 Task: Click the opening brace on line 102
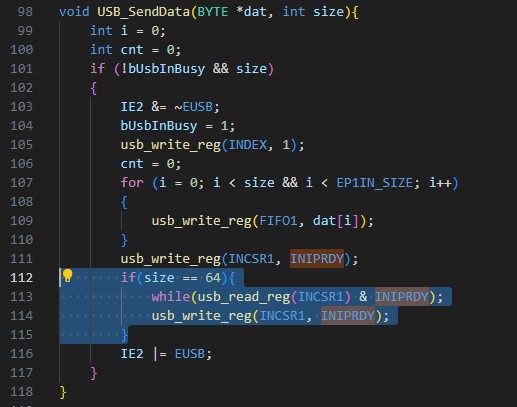click(94, 88)
